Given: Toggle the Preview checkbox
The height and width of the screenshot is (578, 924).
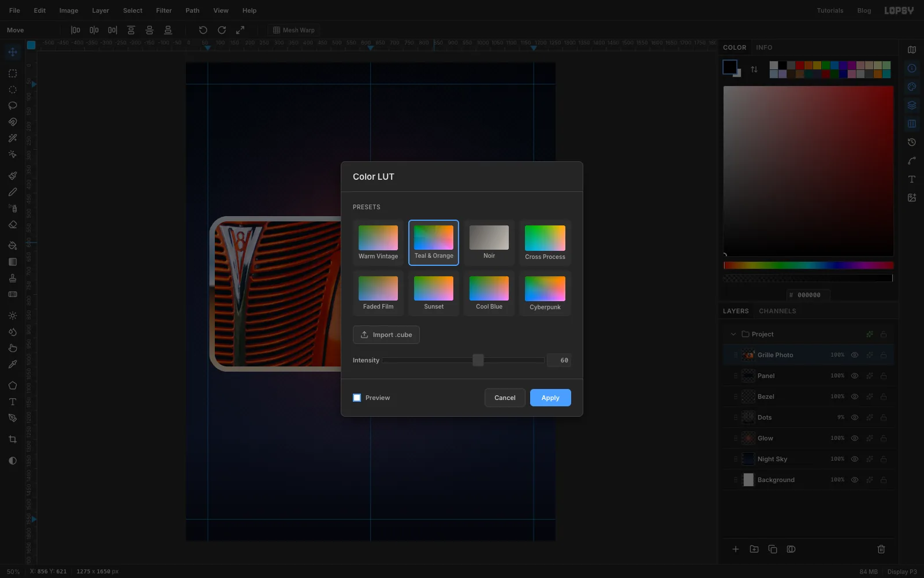Looking at the screenshot, I should pyautogui.click(x=357, y=398).
